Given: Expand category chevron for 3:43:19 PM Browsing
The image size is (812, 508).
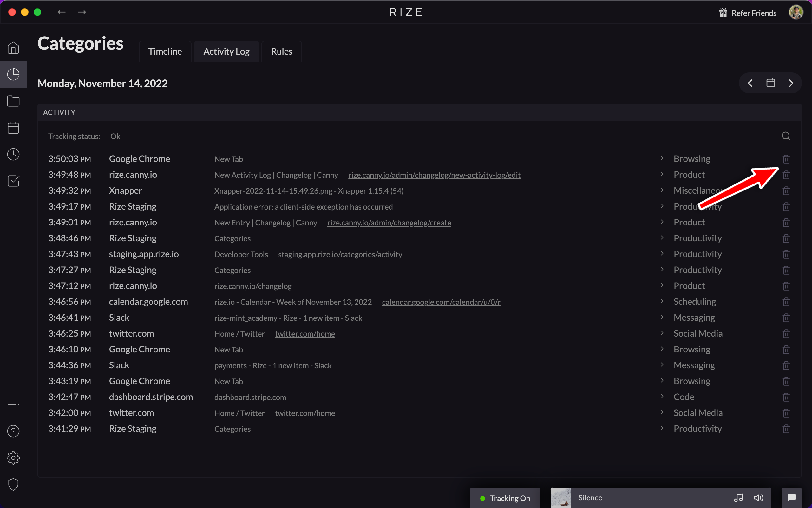Looking at the screenshot, I should click(x=662, y=380).
